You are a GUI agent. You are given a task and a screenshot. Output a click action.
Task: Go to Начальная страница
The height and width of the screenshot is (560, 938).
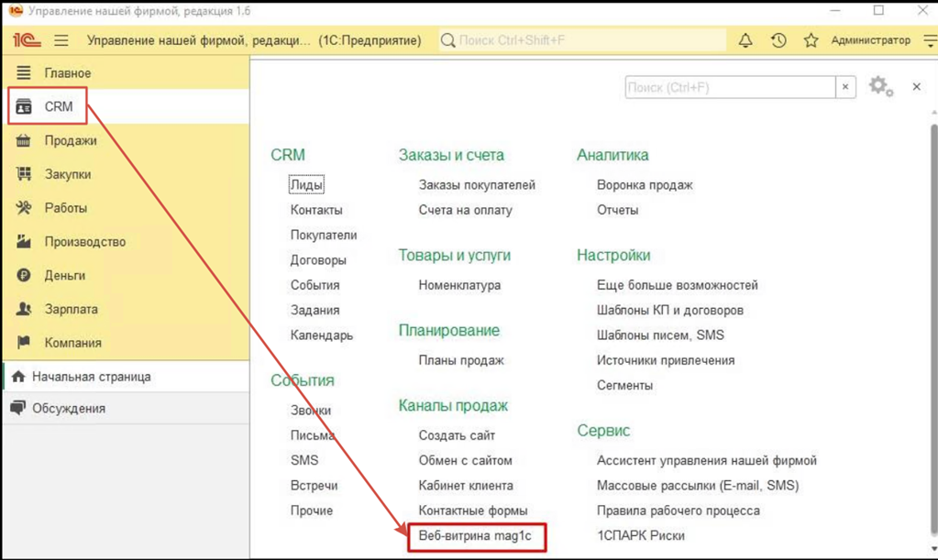point(126,377)
